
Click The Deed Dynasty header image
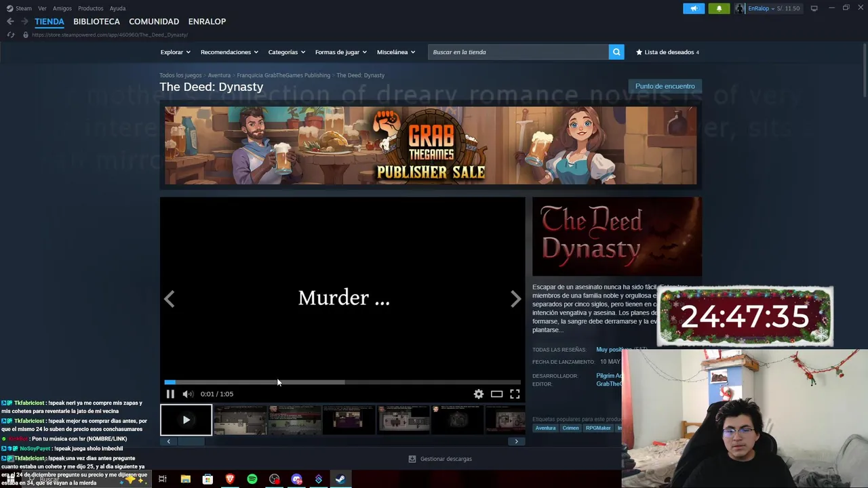pyautogui.click(x=616, y=237)
